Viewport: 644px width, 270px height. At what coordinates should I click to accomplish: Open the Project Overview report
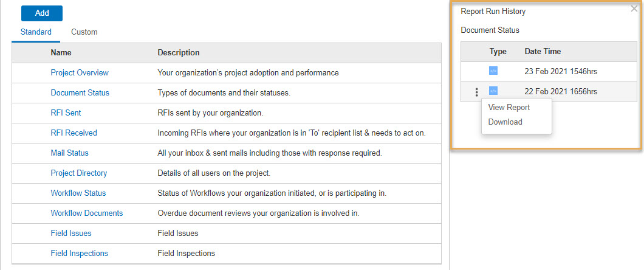pyautogui.click(x=80, y=73)
